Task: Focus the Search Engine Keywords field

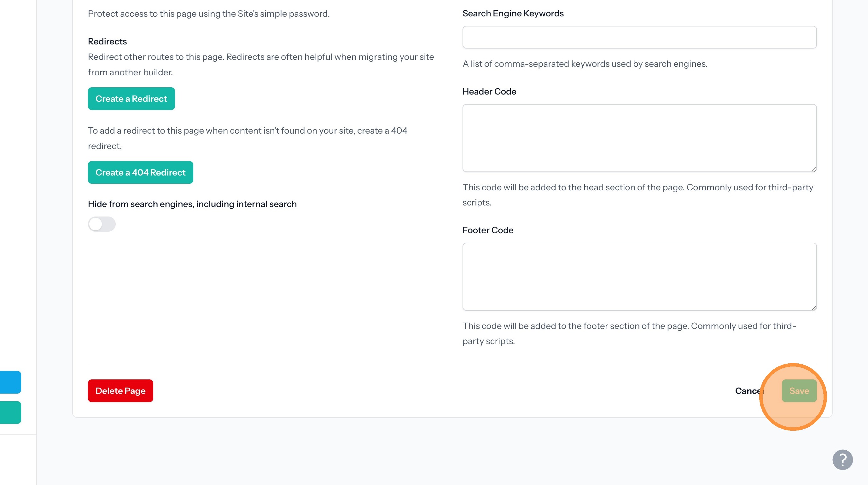Action: click(639, 37)
